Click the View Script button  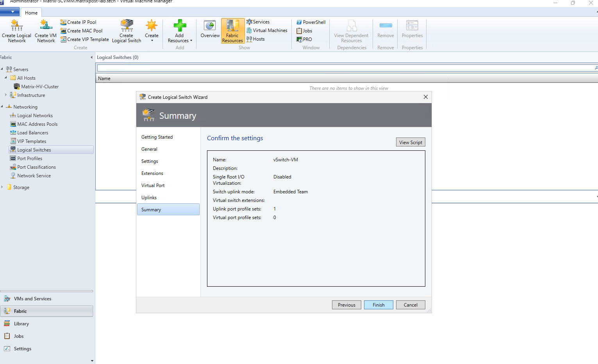(411, 142)
